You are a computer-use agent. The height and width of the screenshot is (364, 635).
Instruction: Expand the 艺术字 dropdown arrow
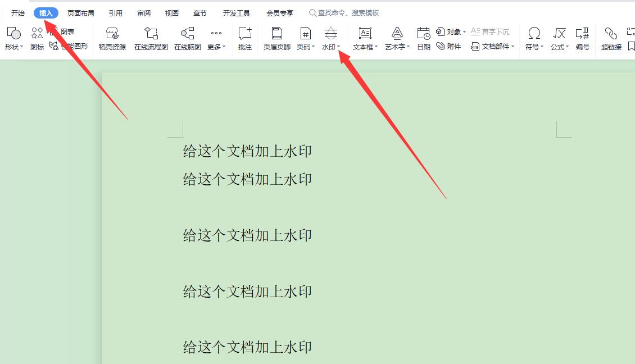click(x=408, y=47)
